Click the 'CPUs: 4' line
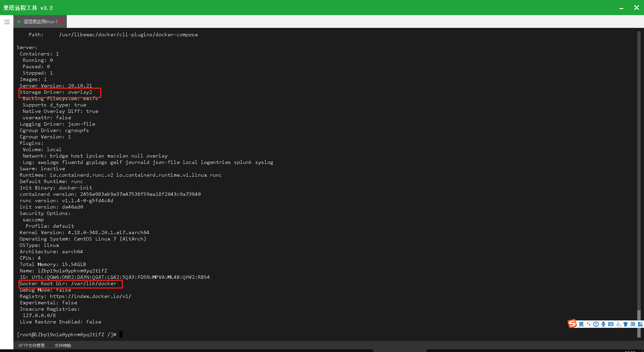 [30, 258]
